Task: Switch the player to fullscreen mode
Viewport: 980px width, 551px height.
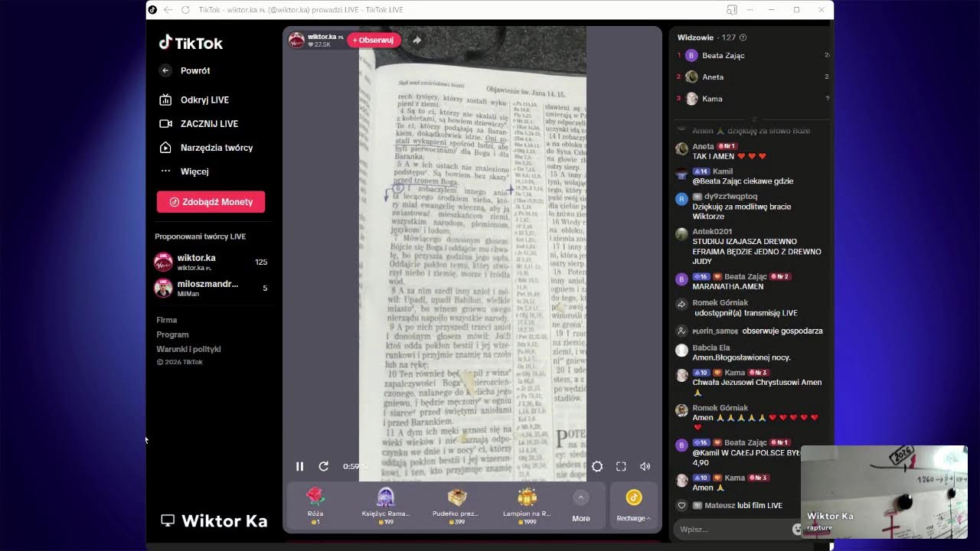Action: tap(621, 466)
